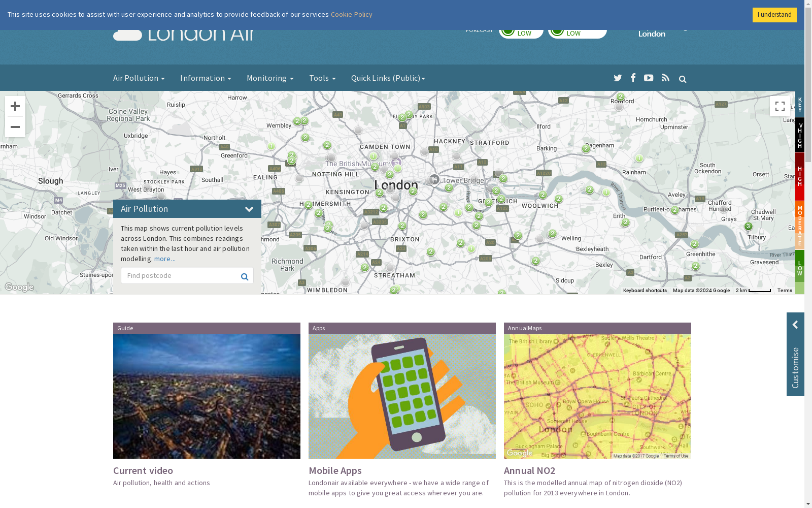
Task: Open the mobile phone apps thumbnail
Action: 402,396
